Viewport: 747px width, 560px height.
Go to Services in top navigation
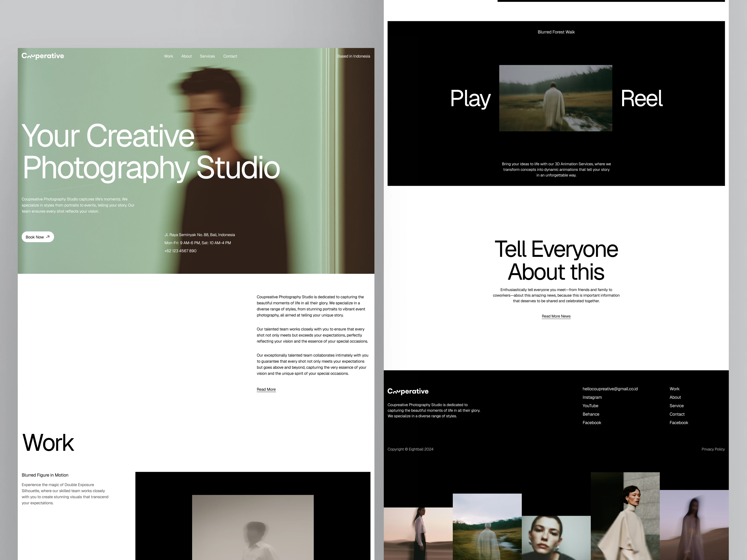[x=207, y=56]
